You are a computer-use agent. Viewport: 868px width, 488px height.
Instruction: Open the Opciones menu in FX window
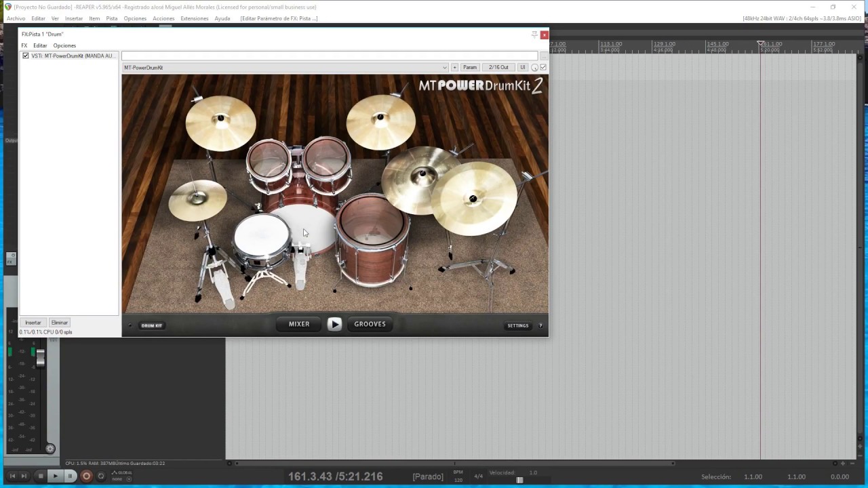click(x=64, y=45)
